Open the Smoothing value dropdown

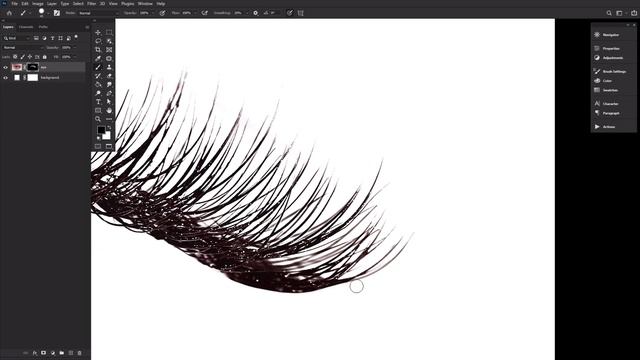coord(247,13)
